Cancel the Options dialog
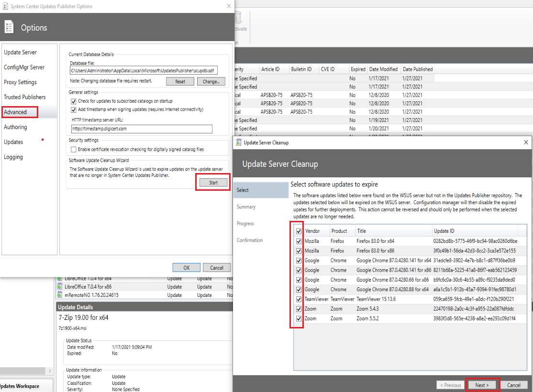This screenshot has width=533, height=392. click(x=217, y=268)
